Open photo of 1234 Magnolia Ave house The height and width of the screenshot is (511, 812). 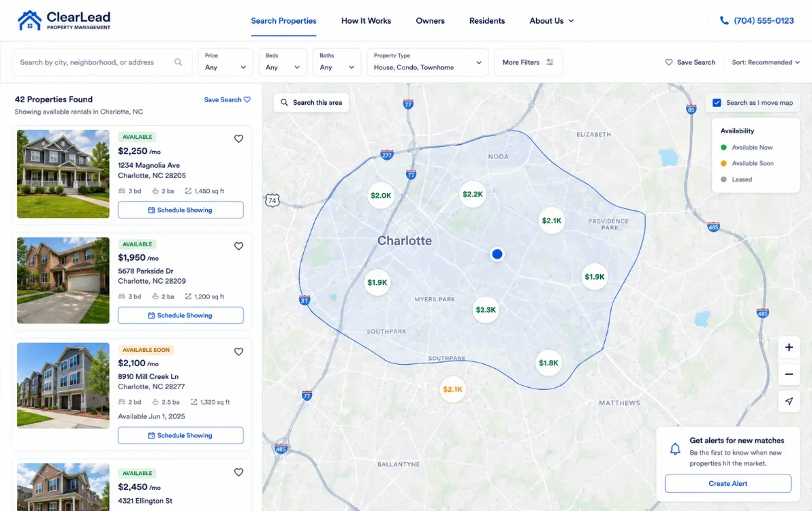[63, 174]
